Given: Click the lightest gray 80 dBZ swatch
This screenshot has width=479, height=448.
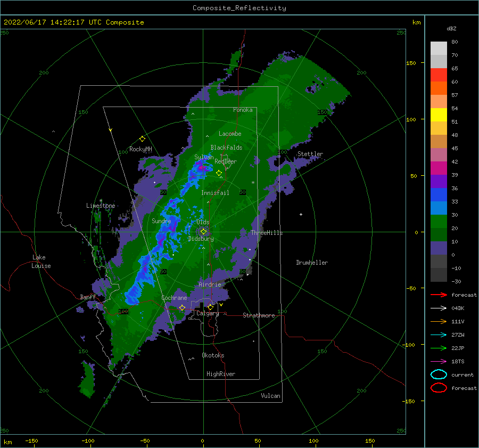Looking at the screenshot, I should [x=439, y=48].
